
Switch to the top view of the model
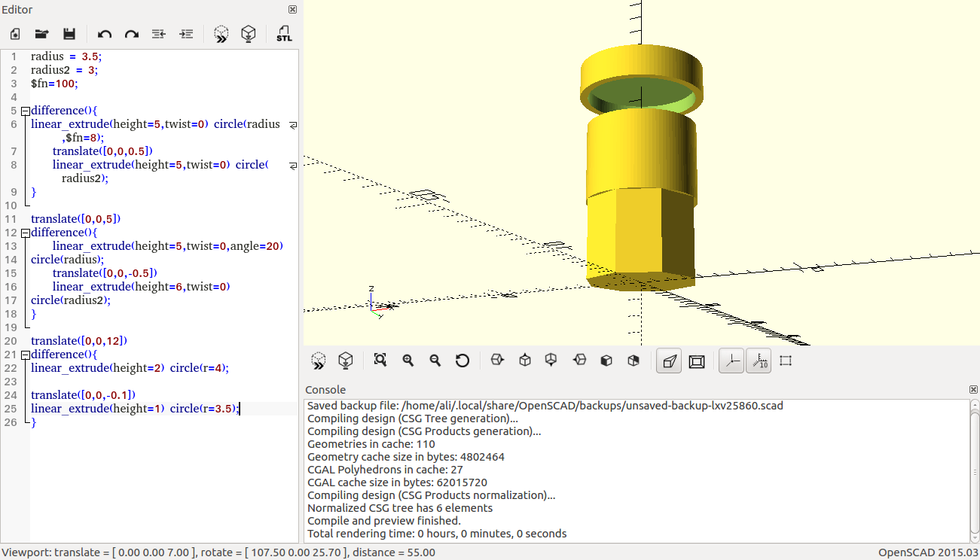coord(524,361)
